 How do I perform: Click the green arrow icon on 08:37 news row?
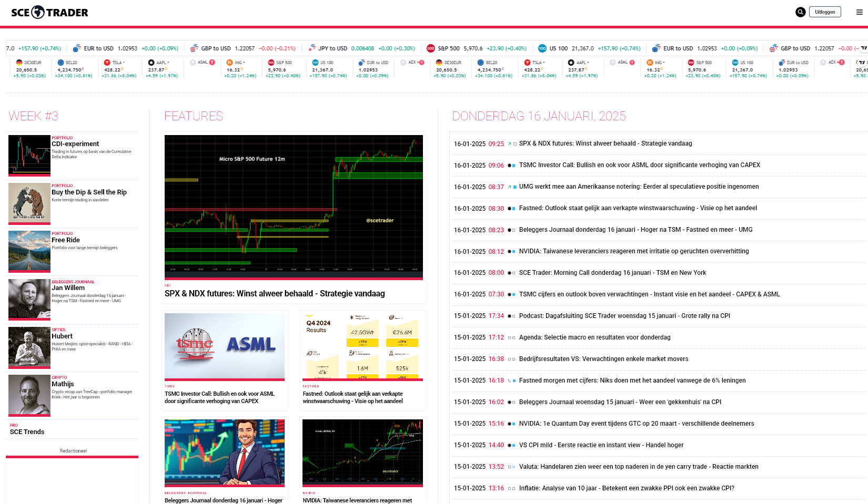(x=509, y=187)
